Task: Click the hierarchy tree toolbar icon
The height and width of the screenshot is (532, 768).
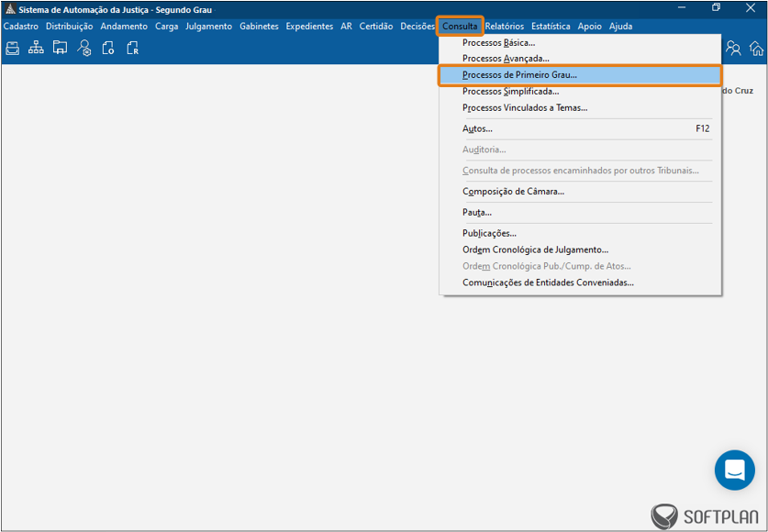Action: [x=36, y=49]
